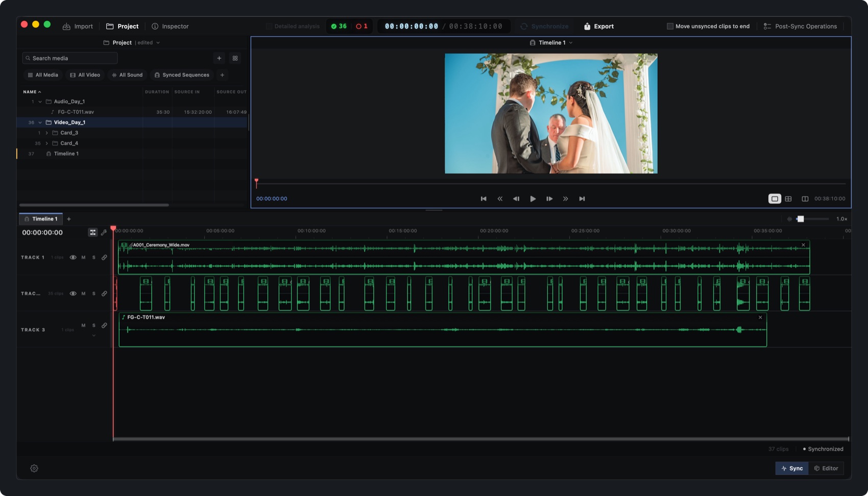Solo the 35-clips track
Viewport: 868px width, 496px height.
coord(94,294)
